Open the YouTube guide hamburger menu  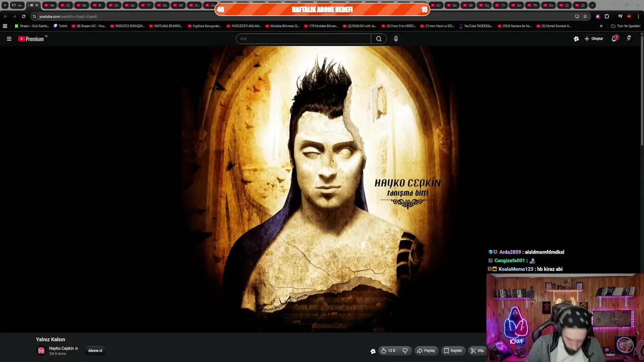point(9,39)
